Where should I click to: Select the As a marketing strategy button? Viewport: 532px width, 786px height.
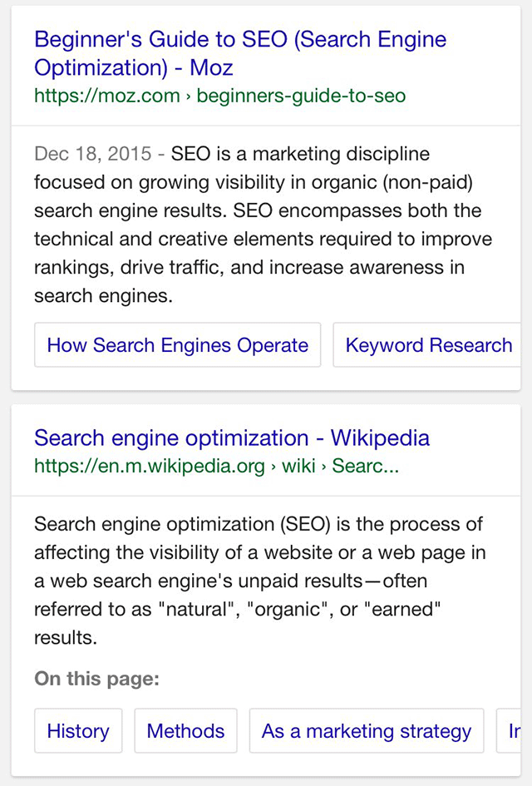[366, 731]
